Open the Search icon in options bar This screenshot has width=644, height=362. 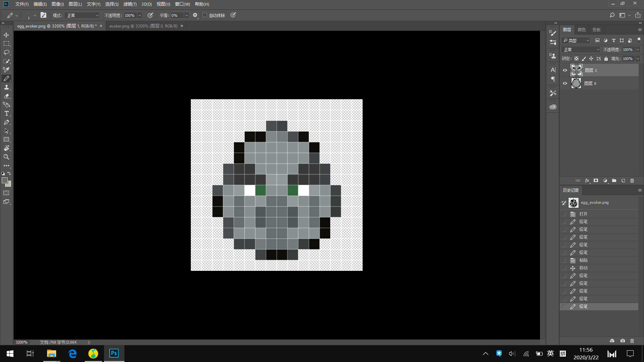[x=612, y=15]
